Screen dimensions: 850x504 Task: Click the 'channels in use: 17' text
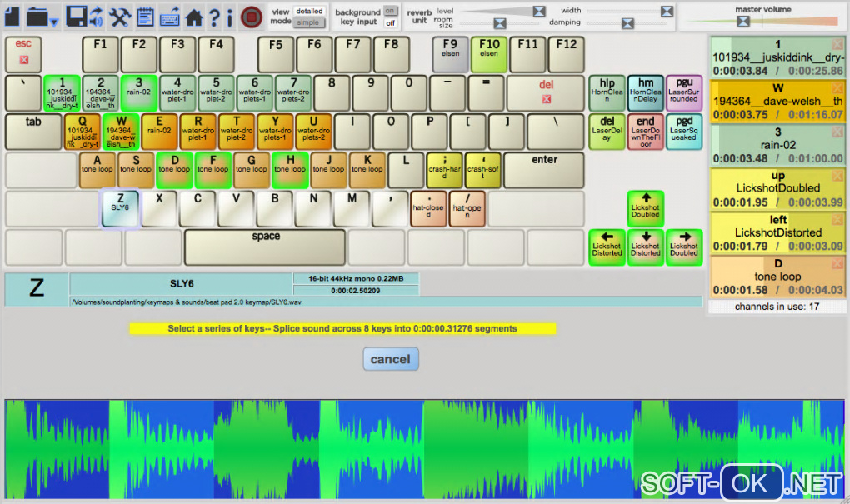[777, 307]
